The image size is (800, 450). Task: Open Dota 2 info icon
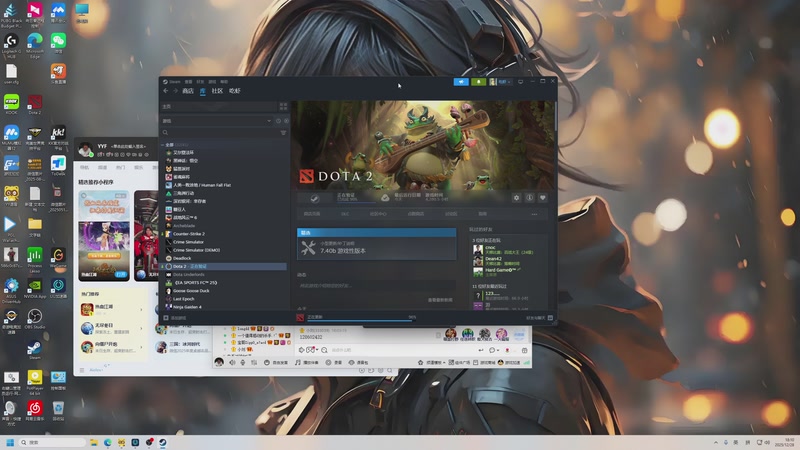point(530,197)
